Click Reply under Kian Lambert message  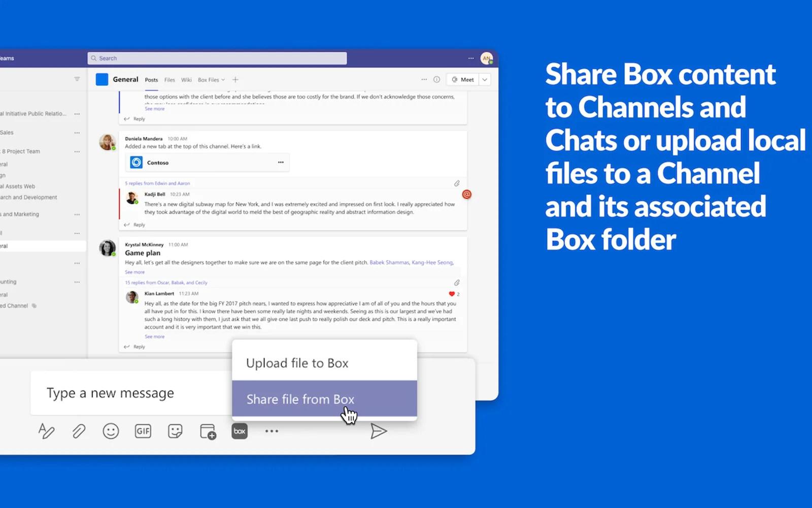tap(135, 347)
